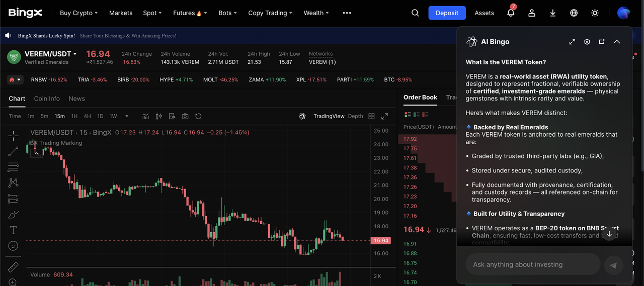Open the Assets link
This screenshot has width=644, height=286.
click(x=484, y=13)
